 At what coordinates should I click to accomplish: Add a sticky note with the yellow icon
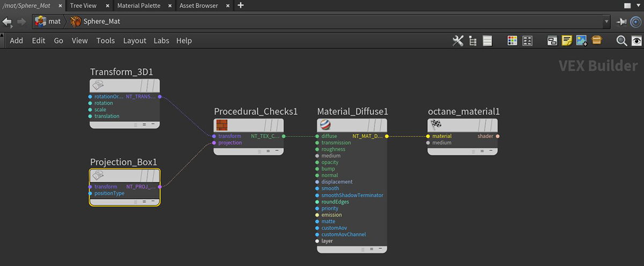click(567, 41)
